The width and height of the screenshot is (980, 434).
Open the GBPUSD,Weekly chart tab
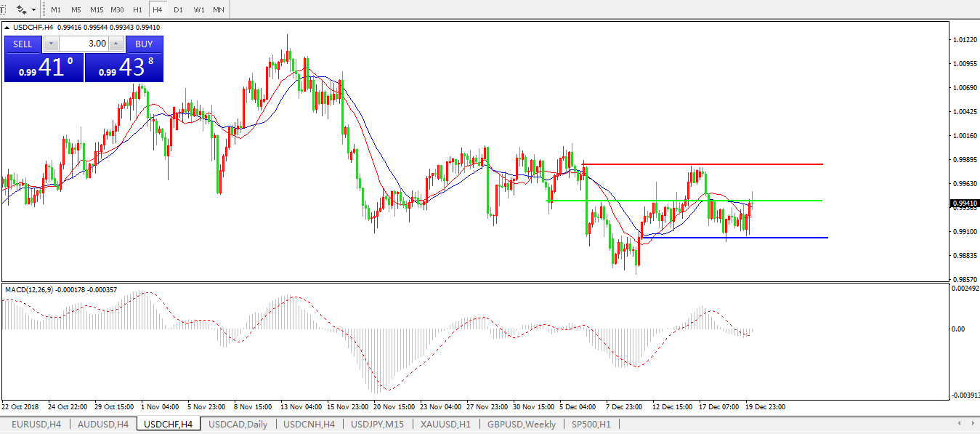pos(522,424)
